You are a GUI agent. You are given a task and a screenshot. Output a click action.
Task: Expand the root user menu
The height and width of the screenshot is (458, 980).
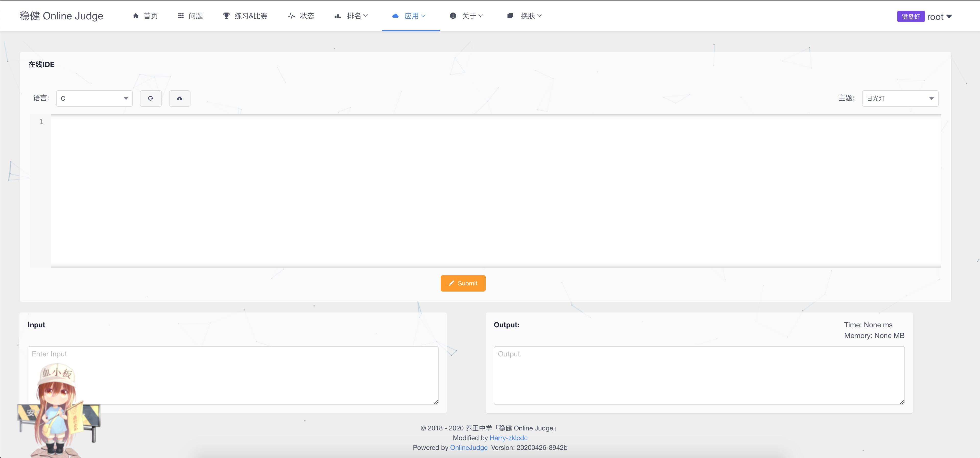(x=939, y=17)
